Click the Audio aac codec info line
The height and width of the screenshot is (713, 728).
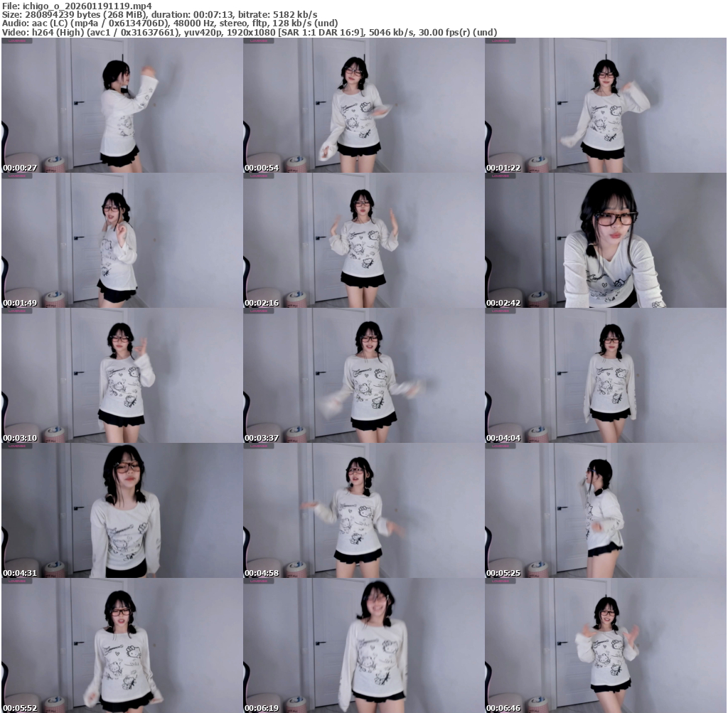click(x=170, y=23)
